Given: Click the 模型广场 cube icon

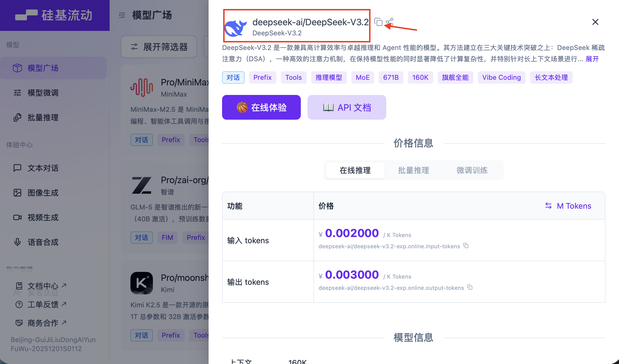Looking at the screenshot, I should pyautogui.click(x=17, y=68).
